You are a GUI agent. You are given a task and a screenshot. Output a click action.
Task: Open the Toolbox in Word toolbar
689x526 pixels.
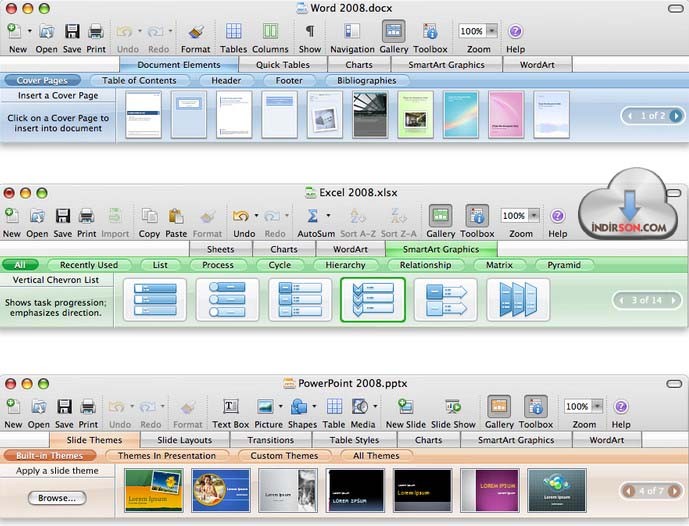[430, 32]
